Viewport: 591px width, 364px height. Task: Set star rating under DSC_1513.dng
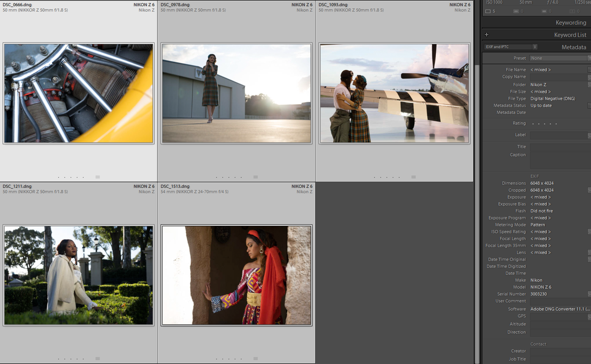point(229,359)
